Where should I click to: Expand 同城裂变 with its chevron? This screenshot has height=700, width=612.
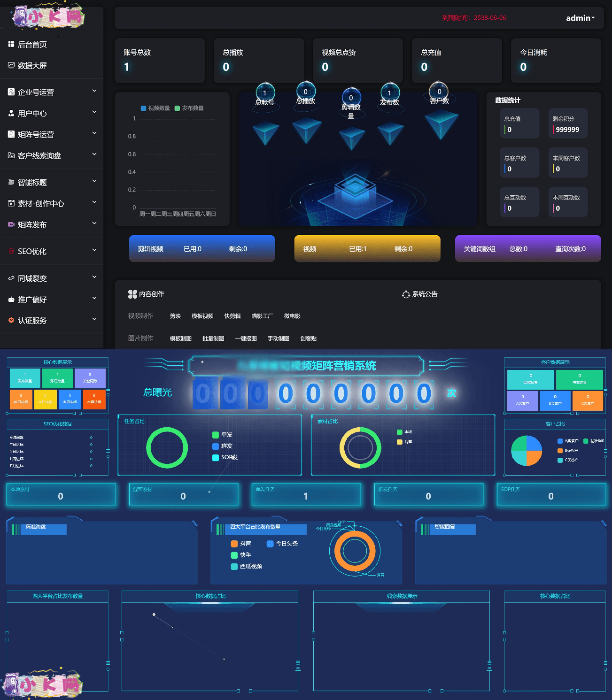[x=94, y=277]
